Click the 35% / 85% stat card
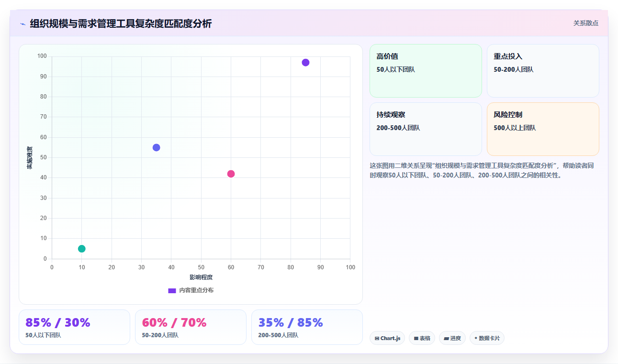Screen dimensions: 618x364 (307, 327)
